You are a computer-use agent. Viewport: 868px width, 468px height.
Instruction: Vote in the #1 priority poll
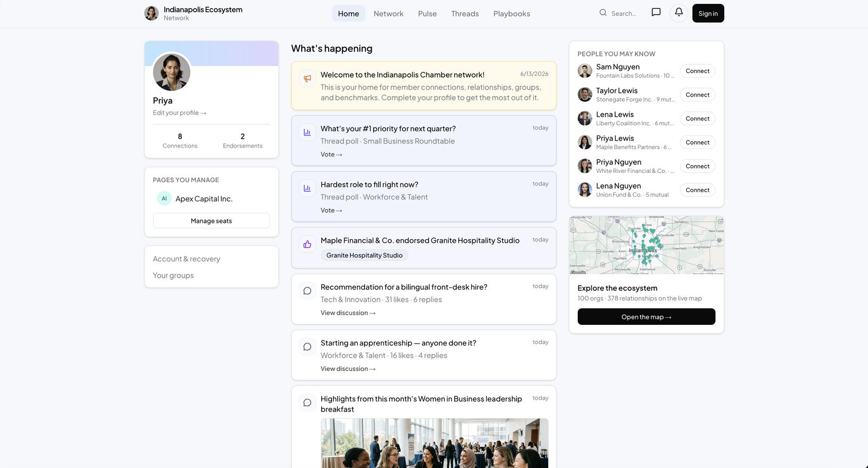click(x=331, y=155)
